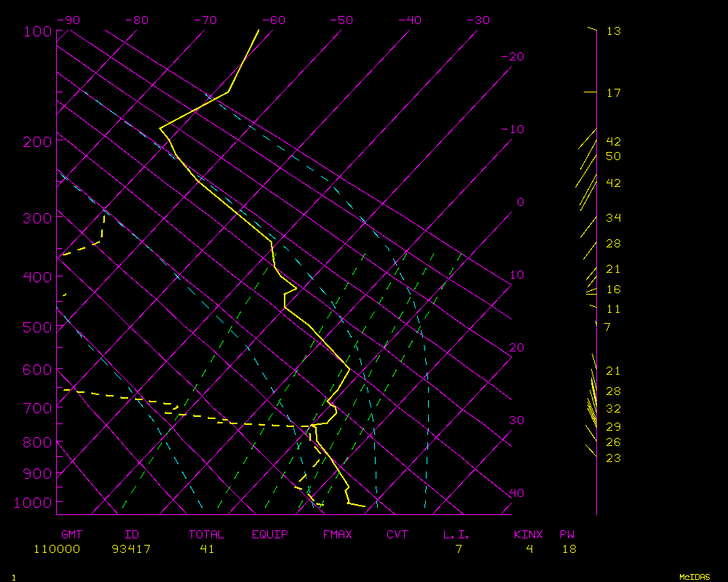
Task: Click the TOTAL index header
Action: (x=207, y=535)
